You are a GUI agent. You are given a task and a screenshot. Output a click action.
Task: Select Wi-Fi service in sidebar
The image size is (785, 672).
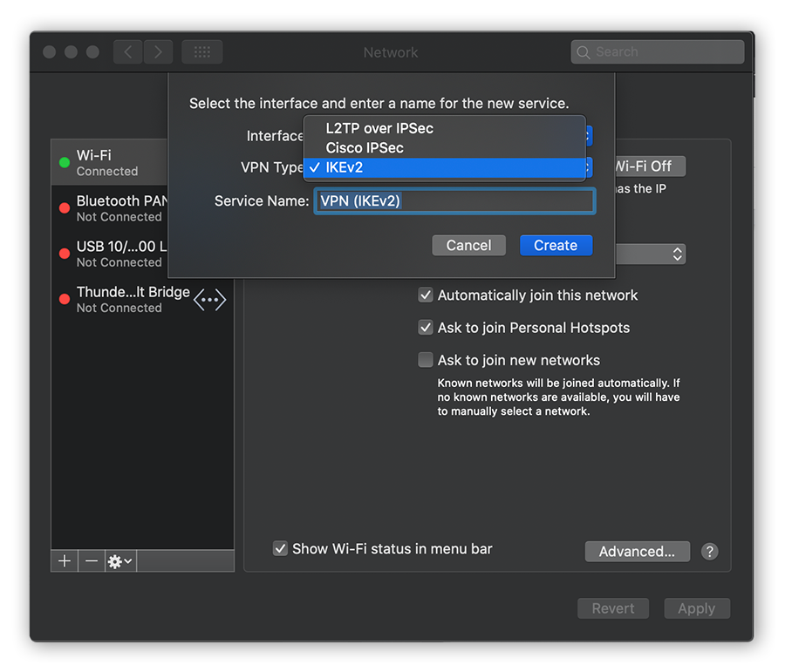109,163
